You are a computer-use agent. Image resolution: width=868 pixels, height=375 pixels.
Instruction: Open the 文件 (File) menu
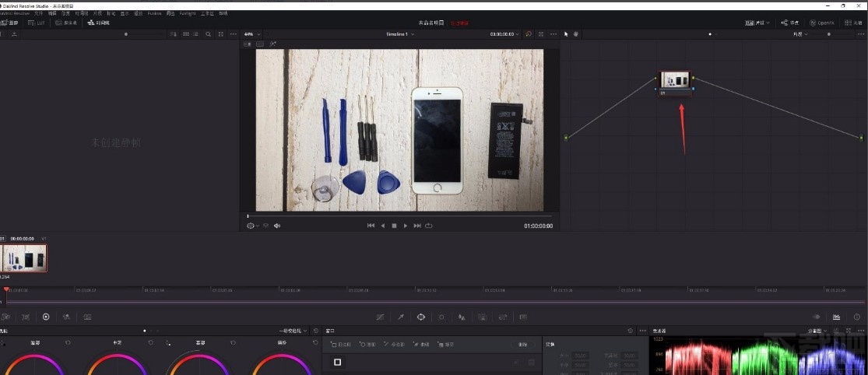pyautogui.click(x=38, y=12)
